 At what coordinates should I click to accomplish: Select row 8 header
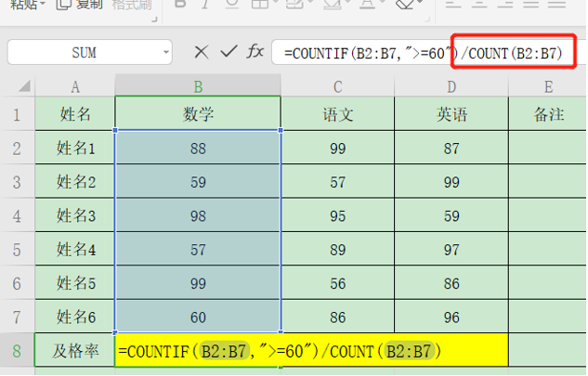coord(18,351)
